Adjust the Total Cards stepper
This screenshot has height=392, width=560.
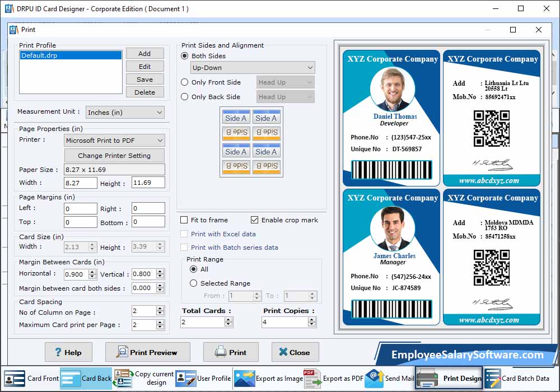[228, 322]
